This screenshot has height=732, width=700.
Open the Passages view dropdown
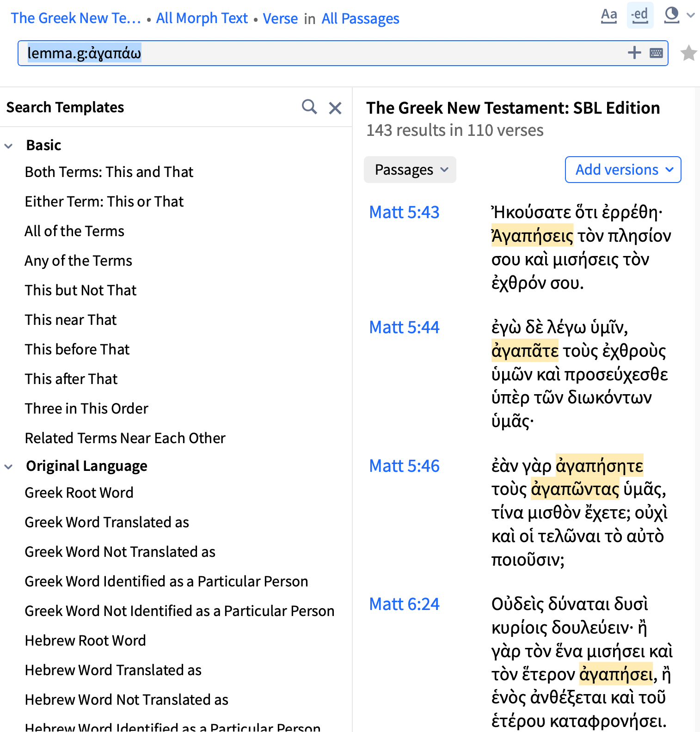point(410,170)
